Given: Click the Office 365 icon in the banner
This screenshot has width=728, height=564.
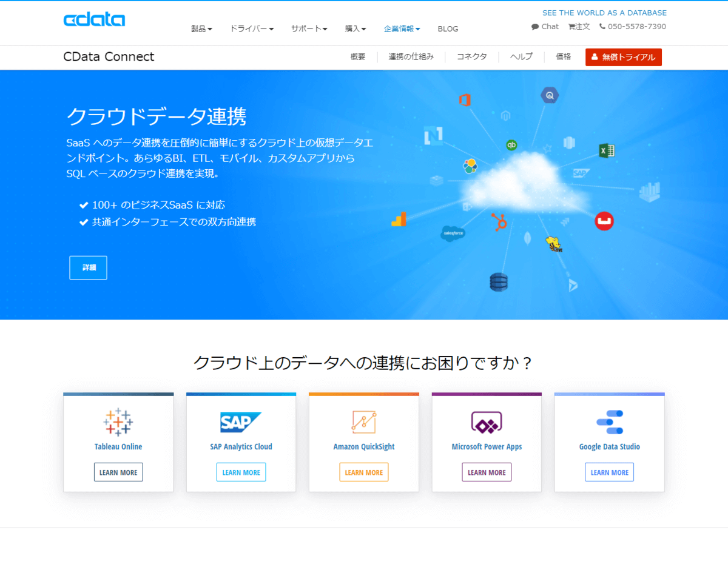Looking at the screenshot, I should pyautogui.click(x=465, y=100).
